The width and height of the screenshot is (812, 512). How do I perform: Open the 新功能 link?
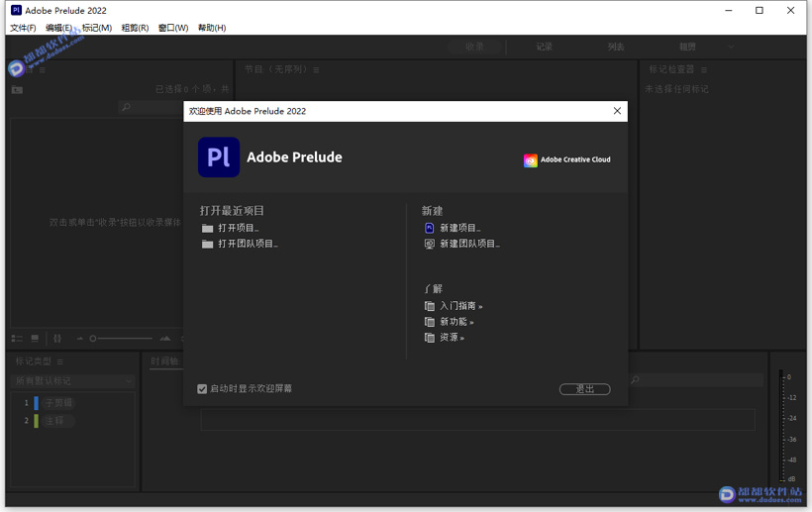[457, 322]
